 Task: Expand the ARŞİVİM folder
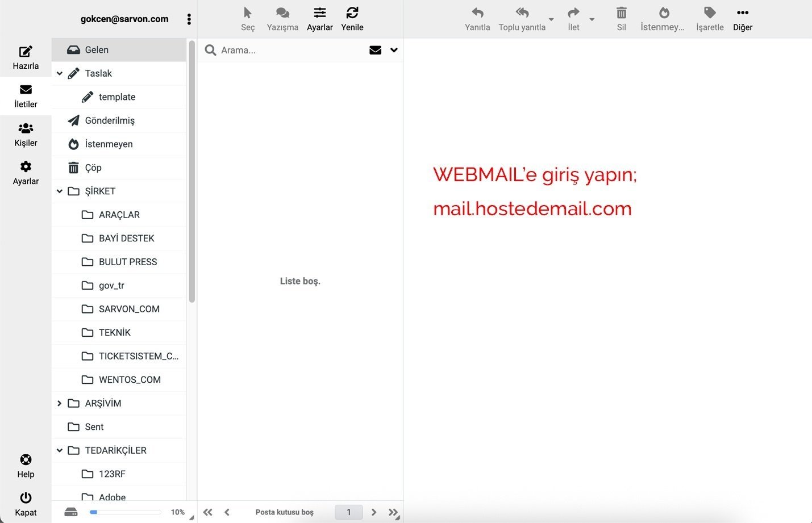59,403
